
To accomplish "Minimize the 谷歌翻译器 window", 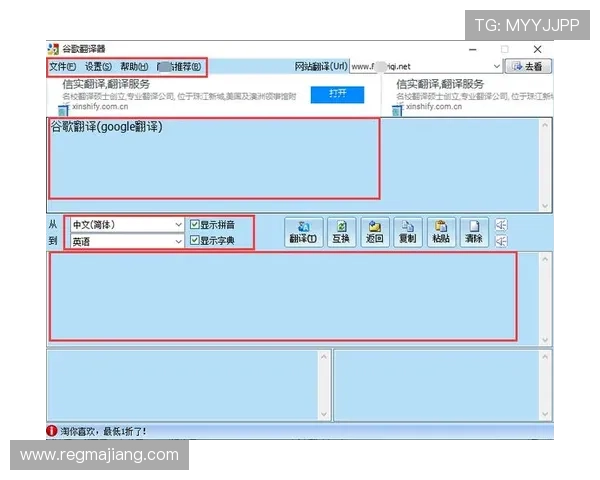I will [x=473, y=49].
